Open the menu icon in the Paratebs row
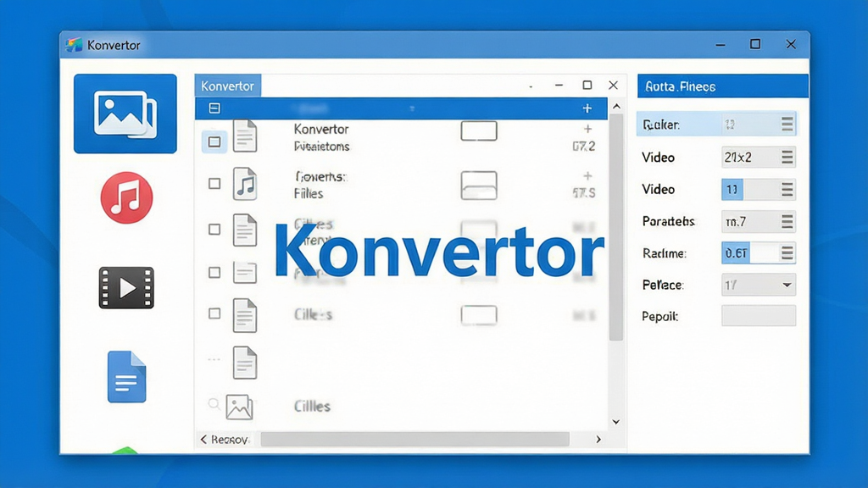 point(787,221)
